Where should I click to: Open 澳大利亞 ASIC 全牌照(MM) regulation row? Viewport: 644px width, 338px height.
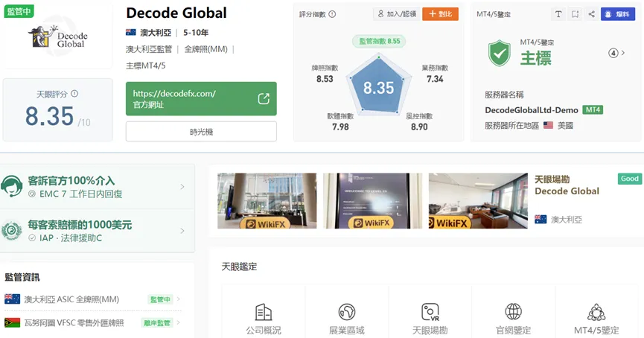tap(92, 299)
